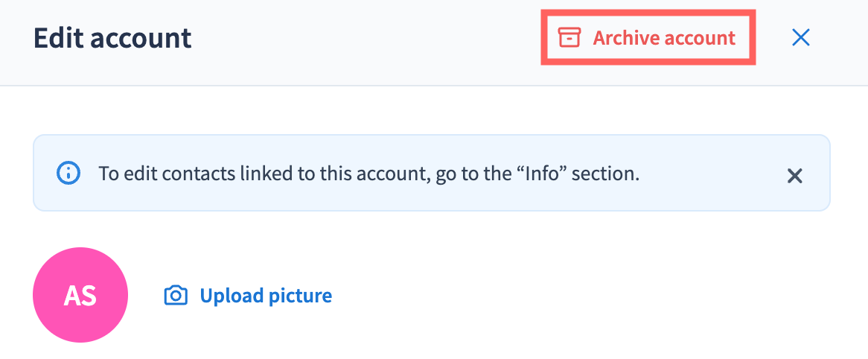
Task: Dismiss the info banner with its X
Action: (795, 176)
